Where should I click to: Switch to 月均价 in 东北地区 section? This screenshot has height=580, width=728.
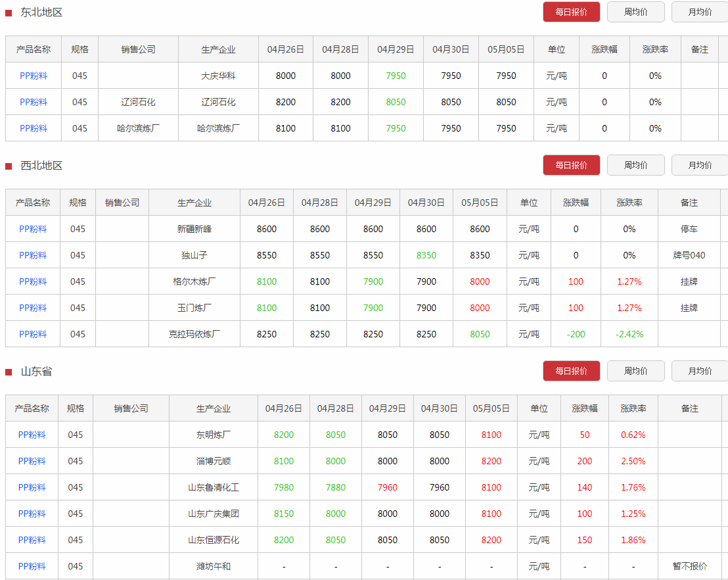point(700,12)
